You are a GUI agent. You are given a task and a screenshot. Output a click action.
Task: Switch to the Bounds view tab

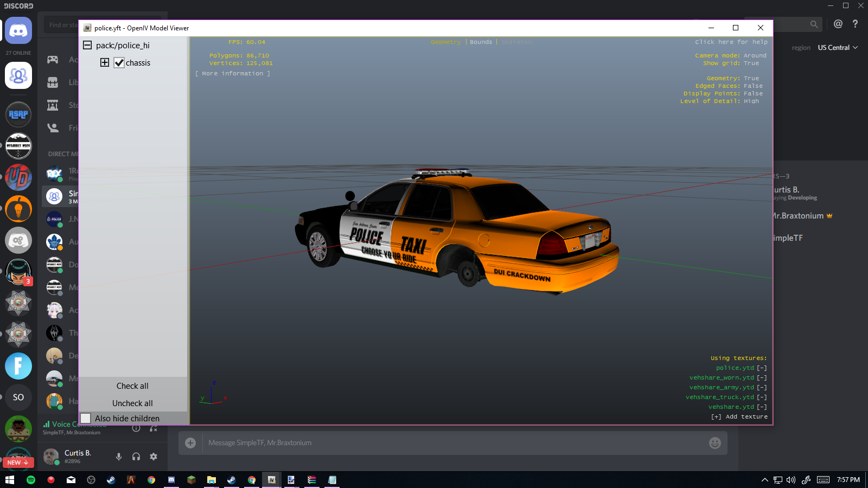click(481, 42)
